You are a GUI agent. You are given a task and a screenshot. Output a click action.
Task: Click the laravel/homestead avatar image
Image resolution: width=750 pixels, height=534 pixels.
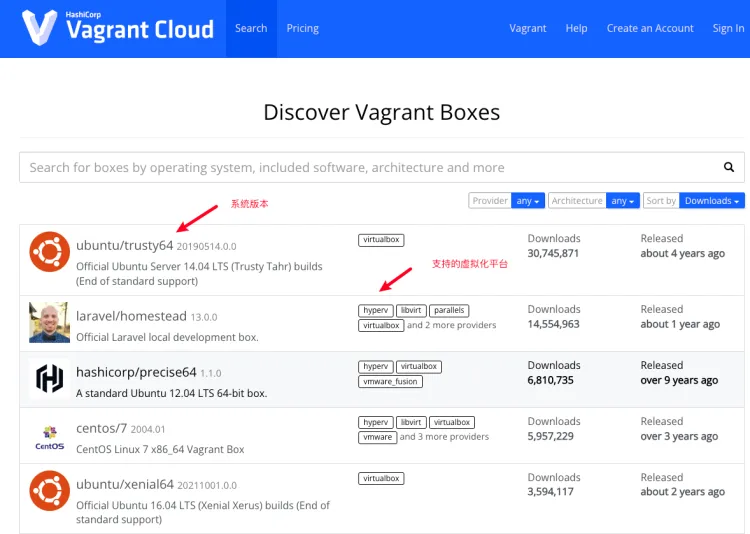(x=49, y=322)
